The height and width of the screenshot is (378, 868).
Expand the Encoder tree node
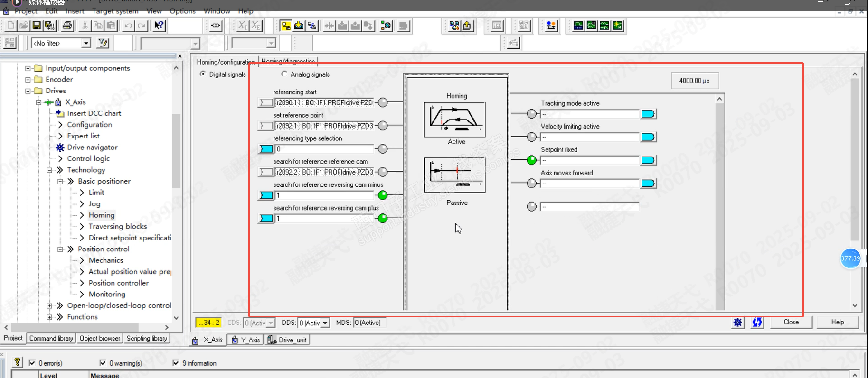click(28, 80)
